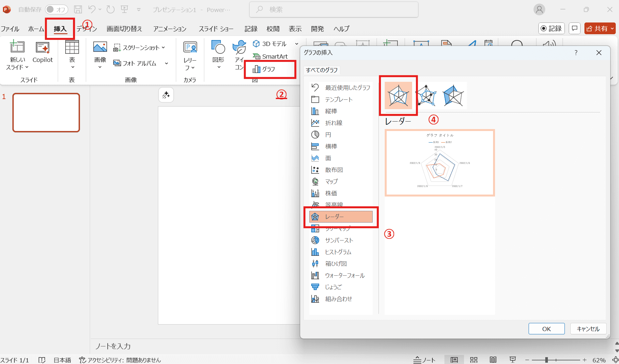The image size is (619, 364).
Task: Toggle the AutoSave switch
Action: pyautogui.click(x=56, y=9)
